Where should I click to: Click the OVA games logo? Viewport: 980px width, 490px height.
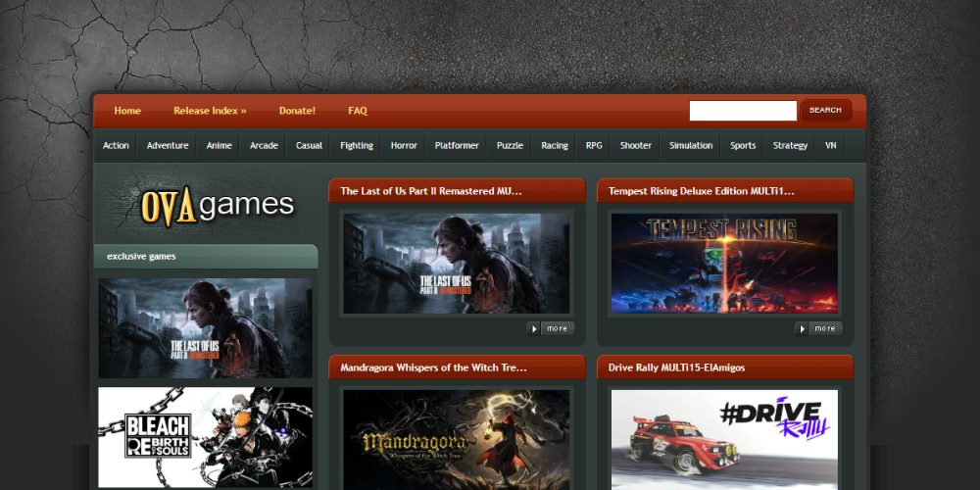[x=218, y=206]
